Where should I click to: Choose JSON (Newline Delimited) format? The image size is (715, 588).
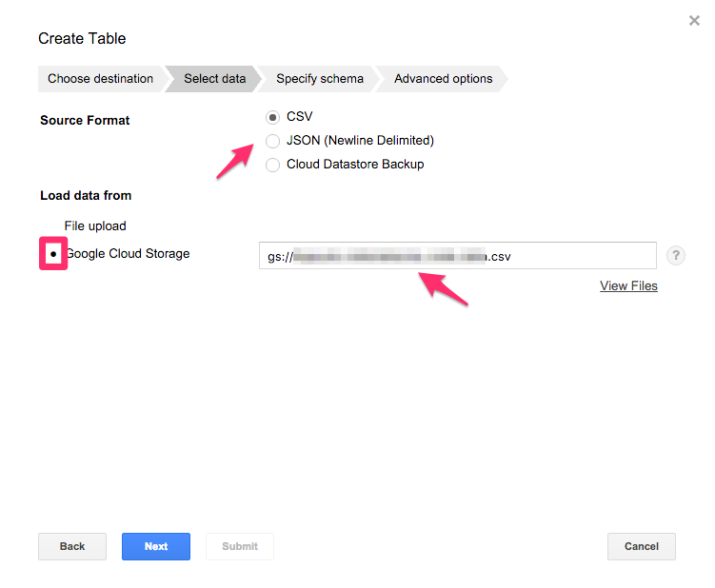273,141
